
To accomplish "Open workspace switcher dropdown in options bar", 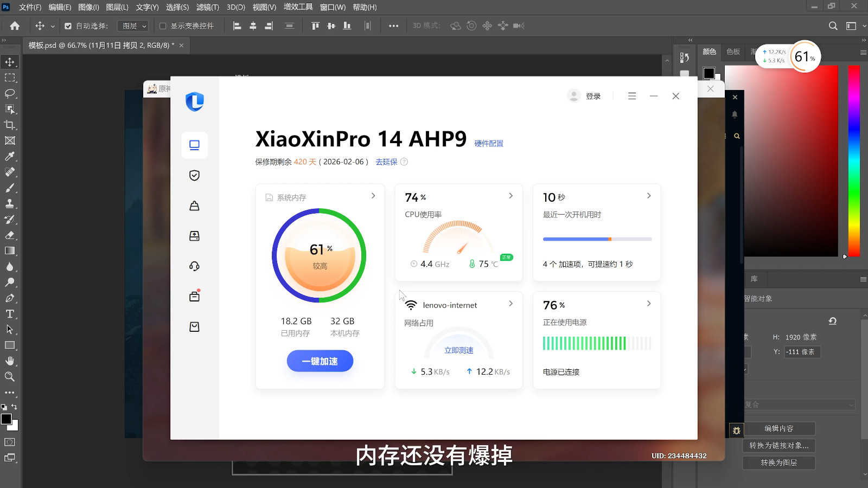I will (856, 25).
